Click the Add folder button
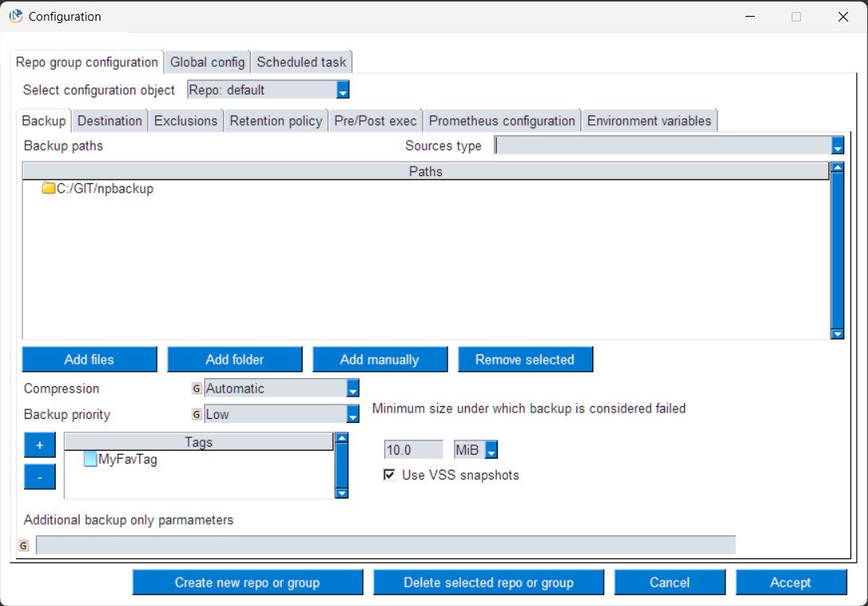This screenshot has height=606, width=868. tap(235, 360)
